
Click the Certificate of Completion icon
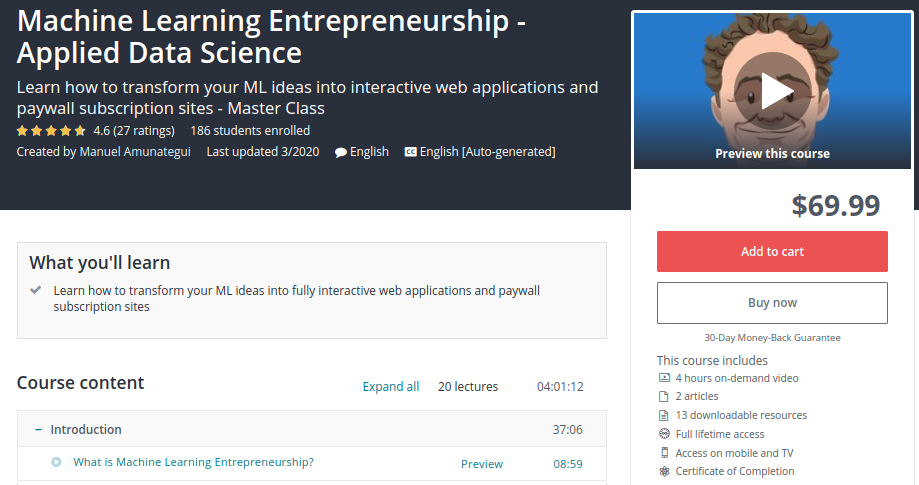pos(664,471)
